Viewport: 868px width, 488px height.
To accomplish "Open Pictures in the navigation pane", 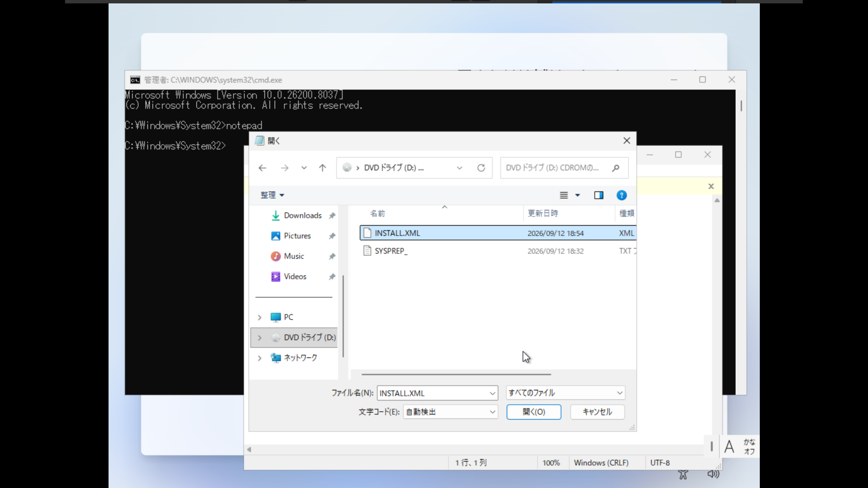I will click(297, 236).
